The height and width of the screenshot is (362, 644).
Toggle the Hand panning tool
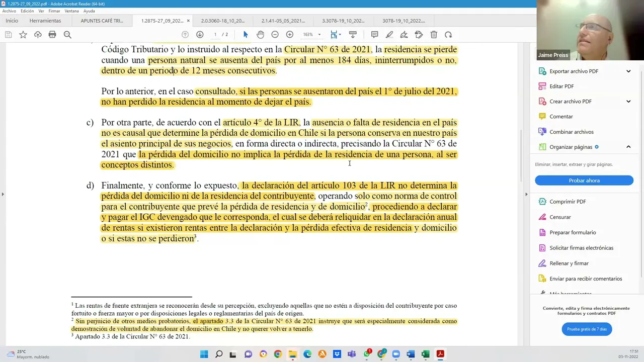(x=260, y=34)
